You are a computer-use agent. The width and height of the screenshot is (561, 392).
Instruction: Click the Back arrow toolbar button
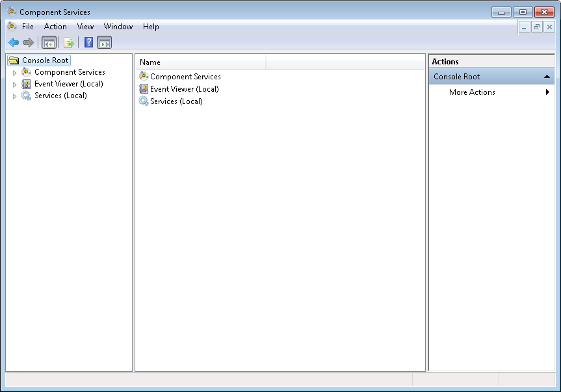click(x=14, y=42)
